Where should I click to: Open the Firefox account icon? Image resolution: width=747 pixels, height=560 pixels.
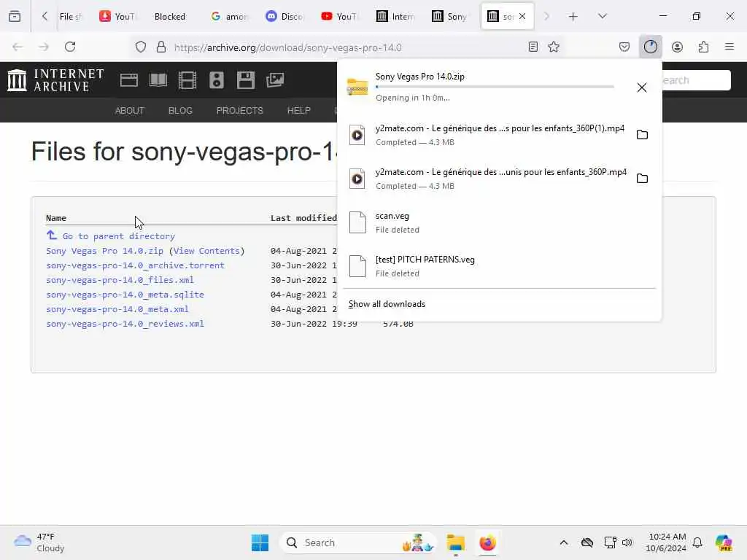pyautogui.click(x=677, y=47)
